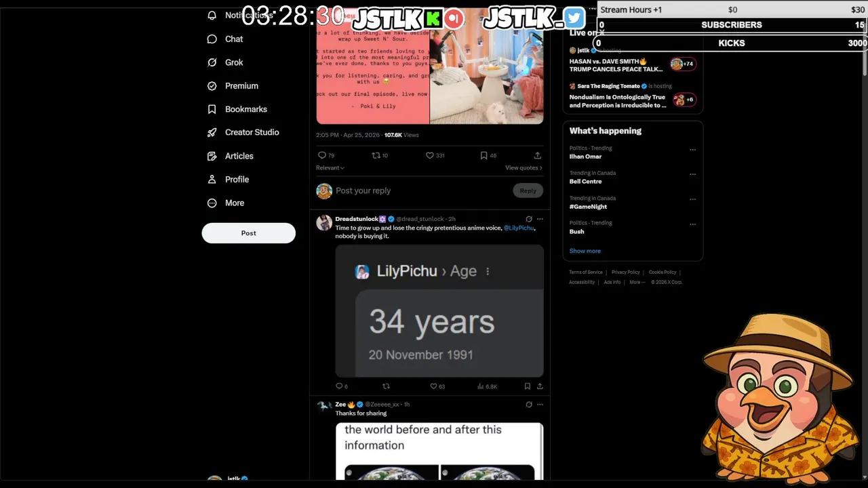Viewport: 868px width, 488px height.
Task: Open Ads info footer link
Action: click(x=612, y=282)
